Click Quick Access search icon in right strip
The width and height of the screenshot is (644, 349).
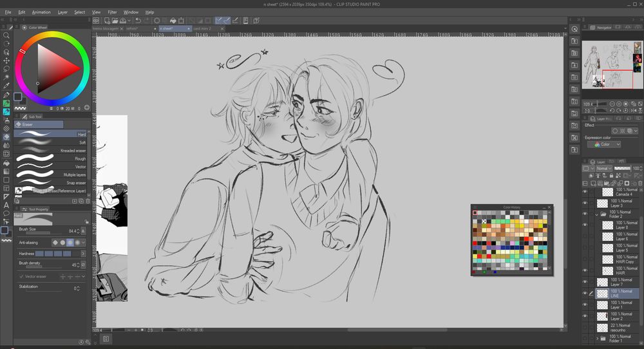coord(574,29)
